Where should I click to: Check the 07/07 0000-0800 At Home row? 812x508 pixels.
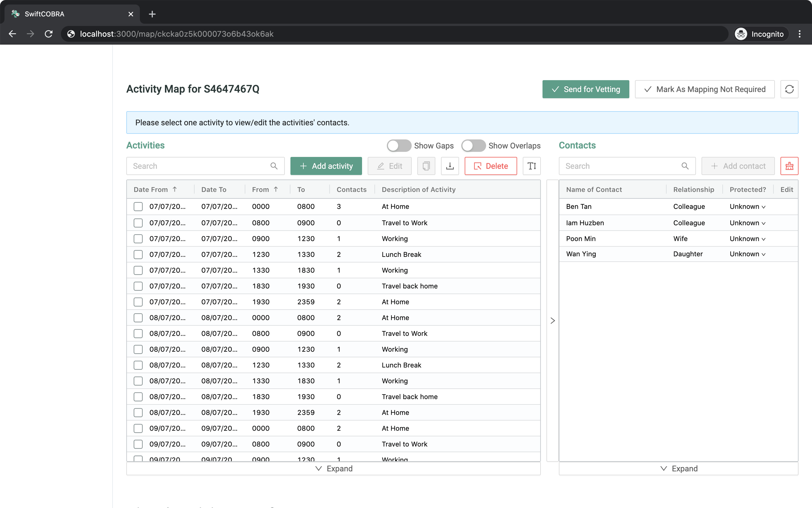click(138, 206)
